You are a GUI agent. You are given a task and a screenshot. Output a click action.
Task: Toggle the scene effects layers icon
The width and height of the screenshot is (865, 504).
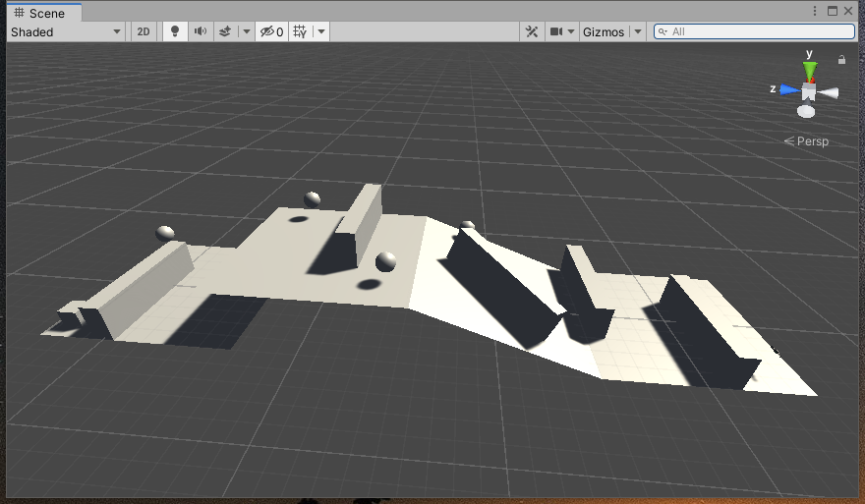click(224, 31)
